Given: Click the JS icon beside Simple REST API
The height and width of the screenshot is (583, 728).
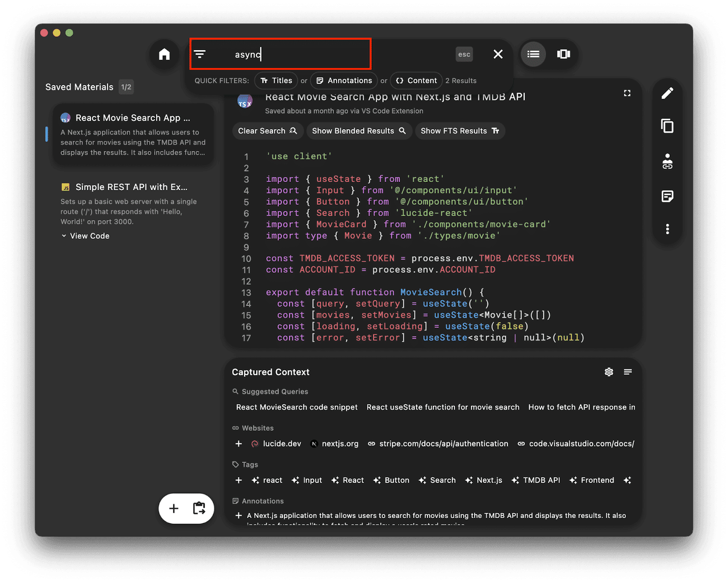Looking at the screenshot, I should 66,187.
